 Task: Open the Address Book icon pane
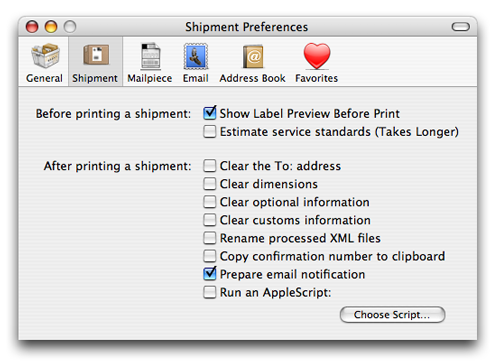[x=253, y=56]
